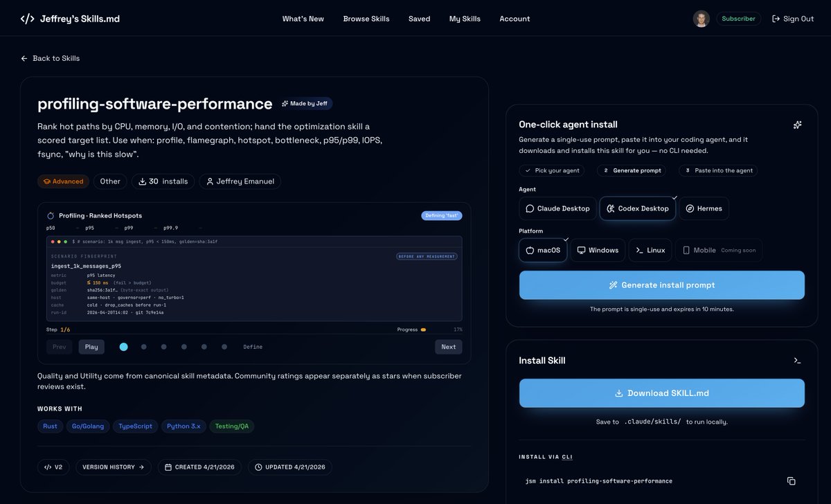The height and width of the screenshot is (504, 831).
Task: Click the Jeffrey's Skills.md code logo icon
Action: tap(27, 19)
